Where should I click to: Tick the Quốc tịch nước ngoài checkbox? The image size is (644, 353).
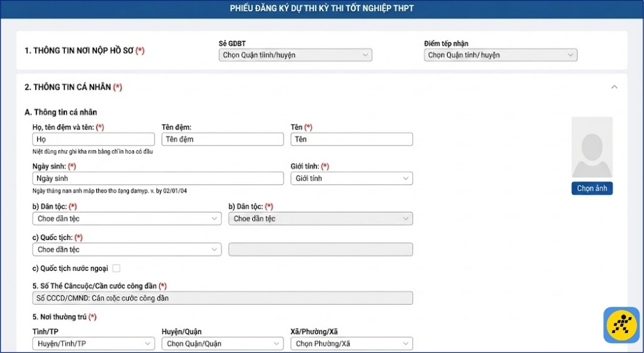click(x=116, y=268)
